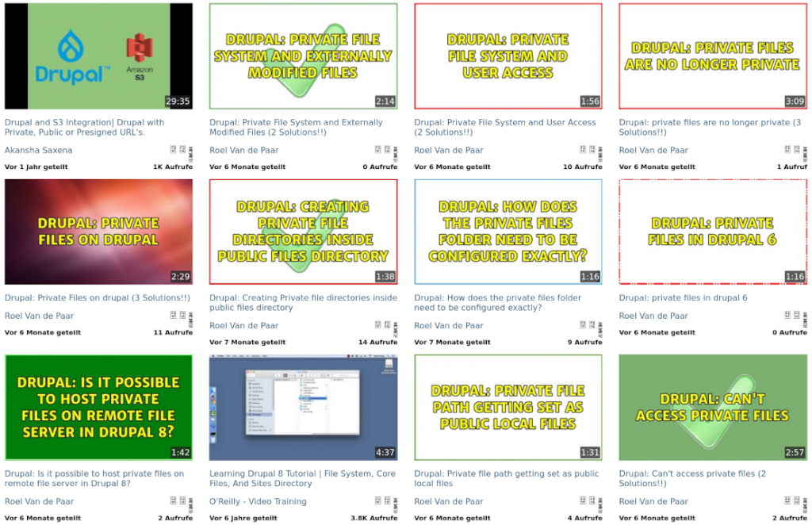Click second icon under 'Can't access private files' video

[796, 500]
